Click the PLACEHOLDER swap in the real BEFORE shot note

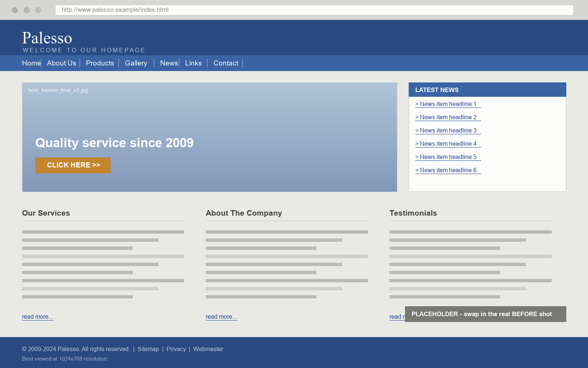tap(485, 314)
